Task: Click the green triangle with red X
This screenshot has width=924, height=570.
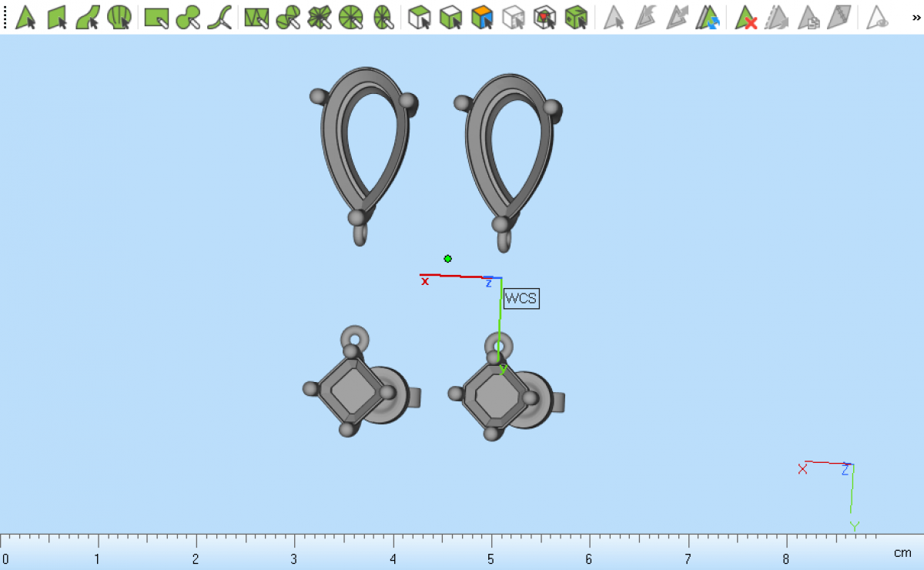Action: 745,17
